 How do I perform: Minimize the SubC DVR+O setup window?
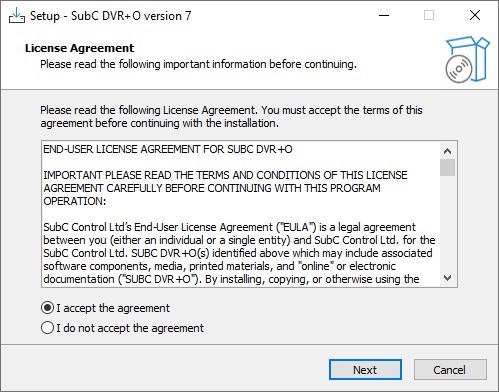tap(384, 15)
